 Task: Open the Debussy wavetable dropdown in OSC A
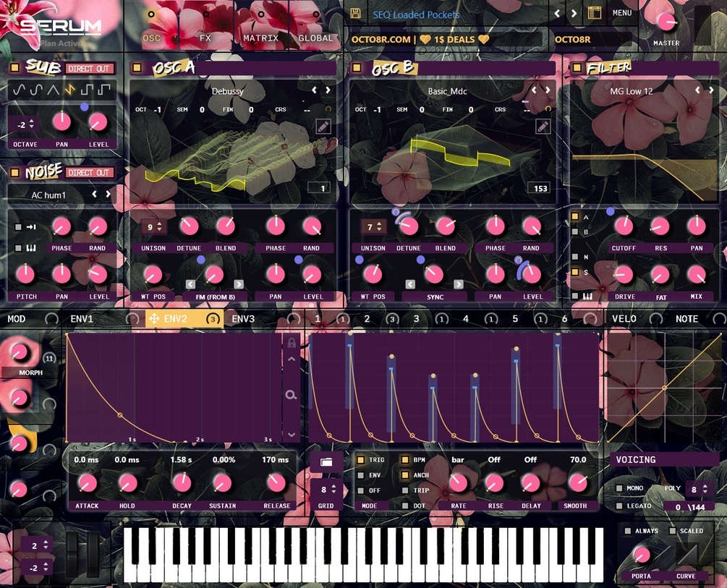(x=228, y=91)
